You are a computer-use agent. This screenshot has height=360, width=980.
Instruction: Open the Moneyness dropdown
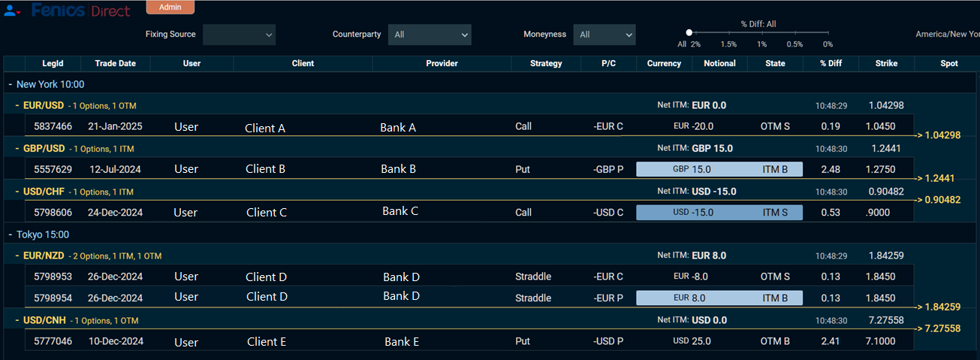tap(604, 35)
